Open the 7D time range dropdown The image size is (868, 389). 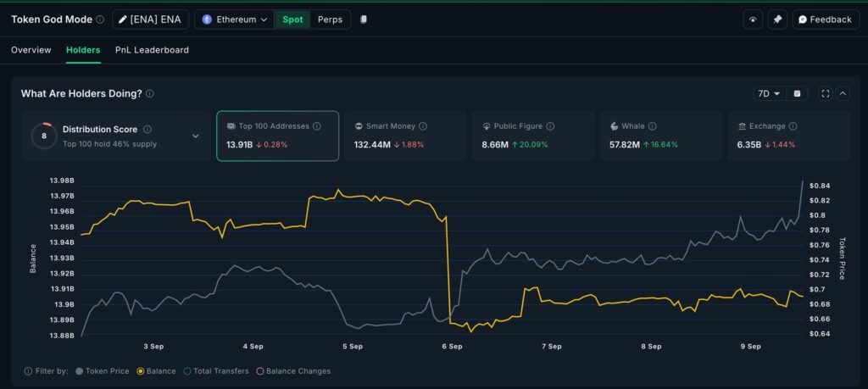pos(769,93)
